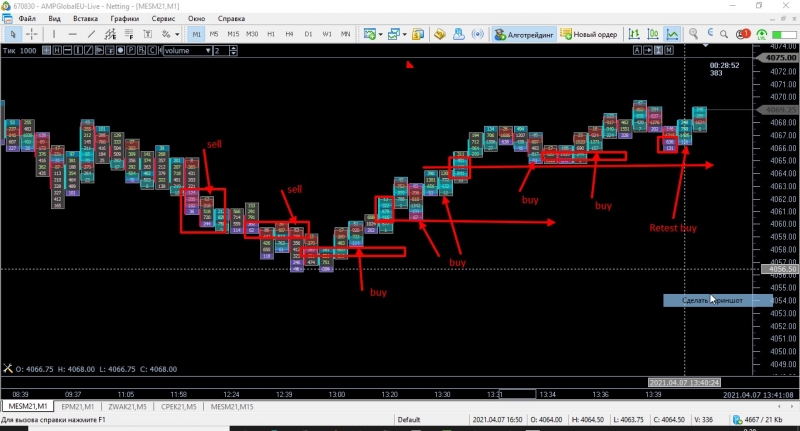Open account notifications with red badge

(743, 34)
